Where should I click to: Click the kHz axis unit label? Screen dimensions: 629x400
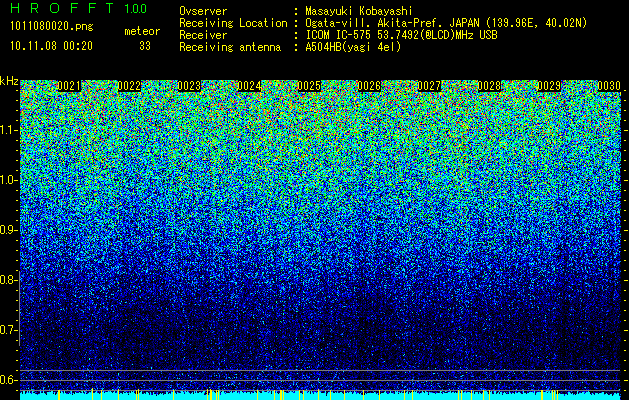[x=9, y=81]
